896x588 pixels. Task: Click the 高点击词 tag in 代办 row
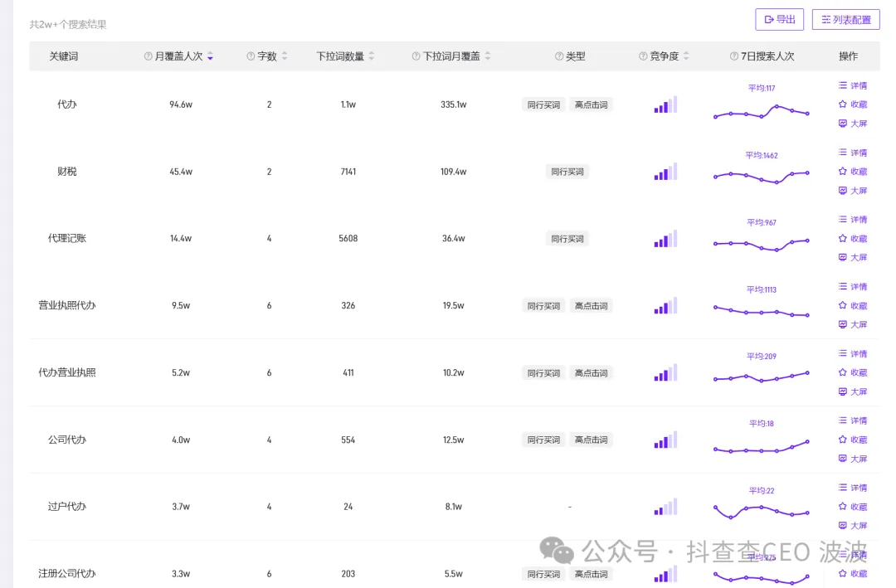click(x=591, y=105)
